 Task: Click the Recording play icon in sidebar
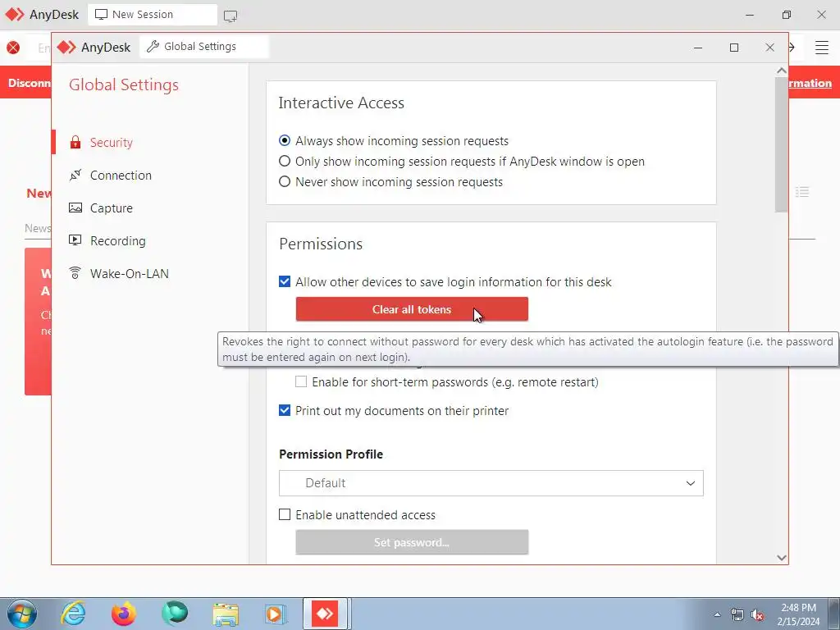(x=75, y=240)
